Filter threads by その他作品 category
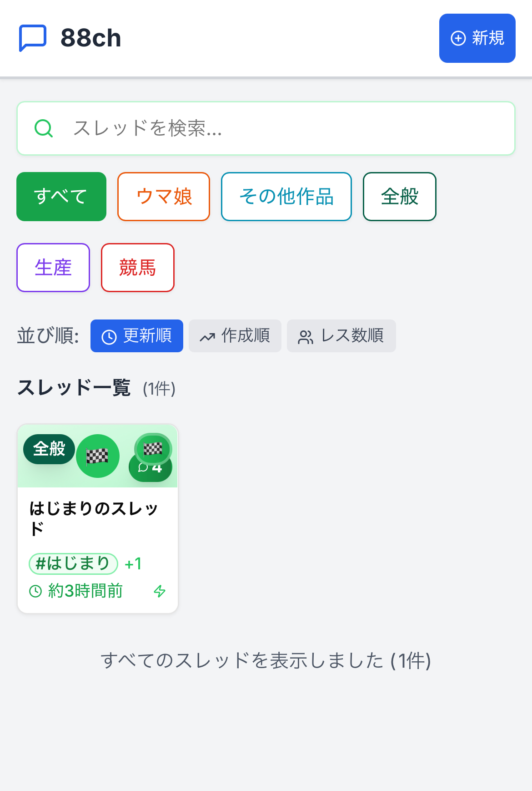Screen dimensions: 532x791 click(286, 197)
